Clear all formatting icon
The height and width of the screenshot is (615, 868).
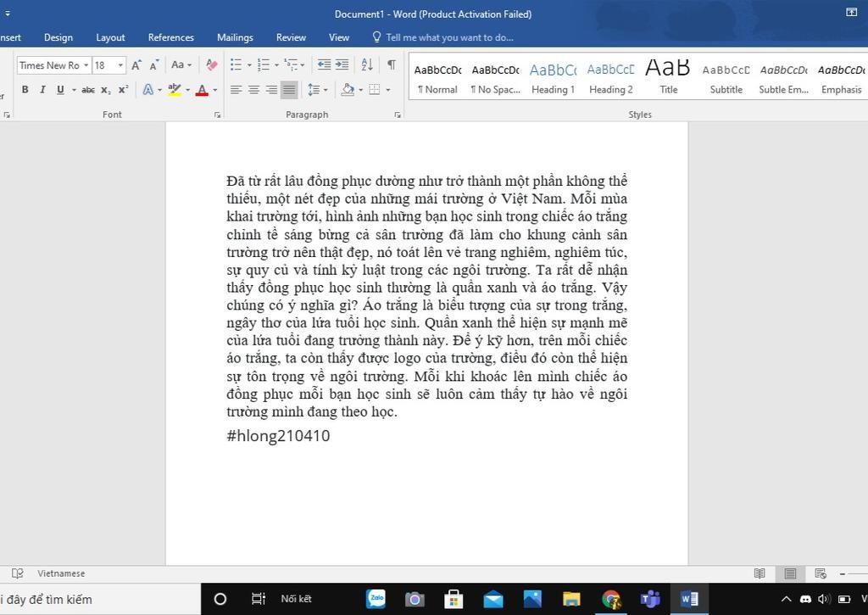(x=211, y=64)
